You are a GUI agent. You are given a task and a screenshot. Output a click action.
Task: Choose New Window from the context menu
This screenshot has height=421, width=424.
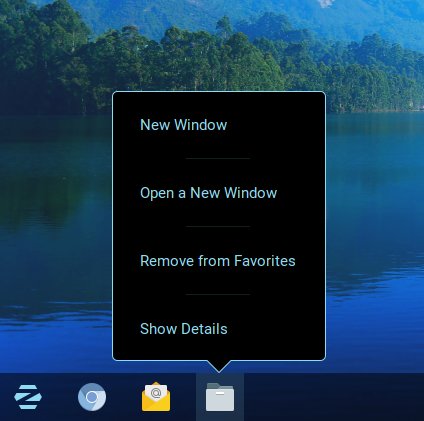(184, 125)
